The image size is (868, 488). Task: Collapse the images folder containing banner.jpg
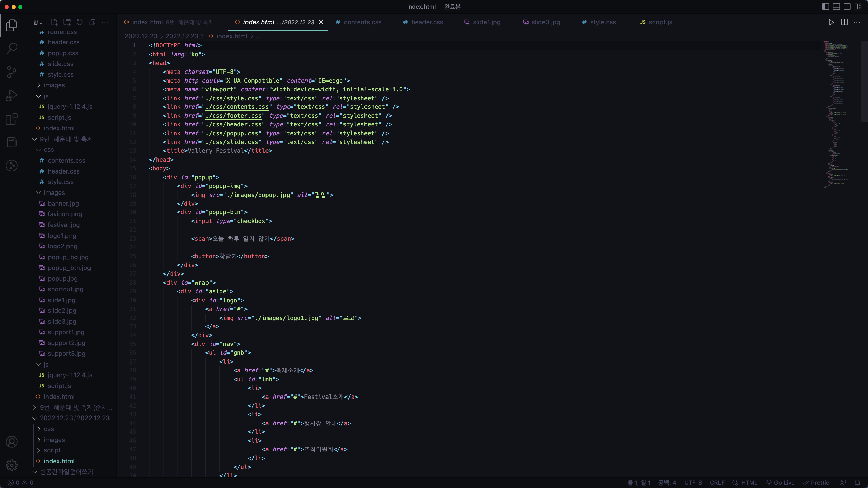[x=54, y=192]
